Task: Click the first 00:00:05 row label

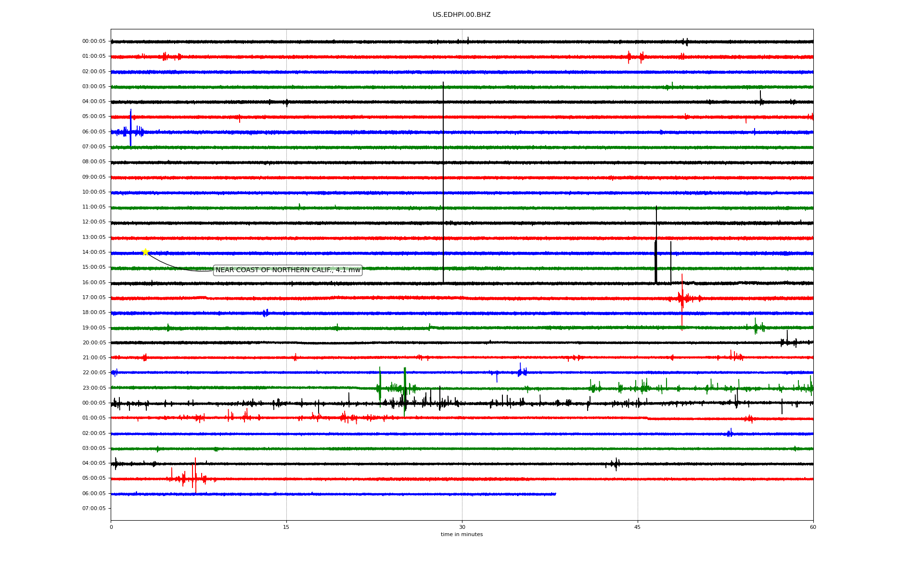Action: tap(94, 41)
